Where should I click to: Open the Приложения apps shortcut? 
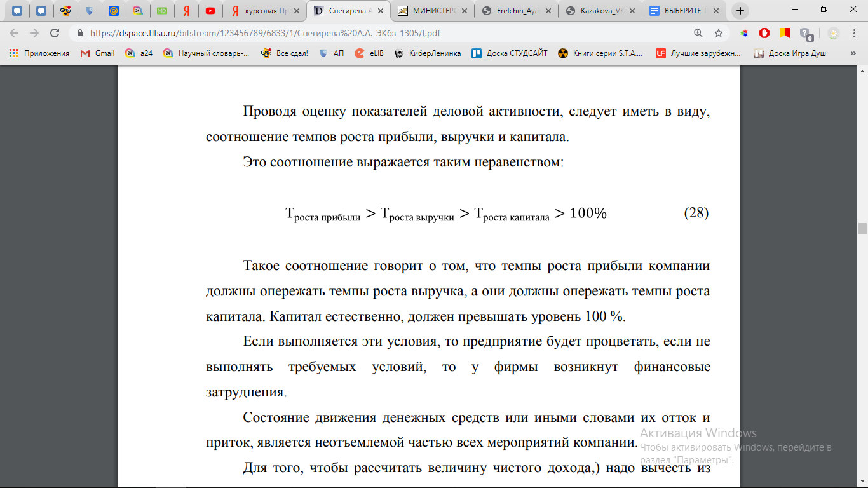point(39,53)
